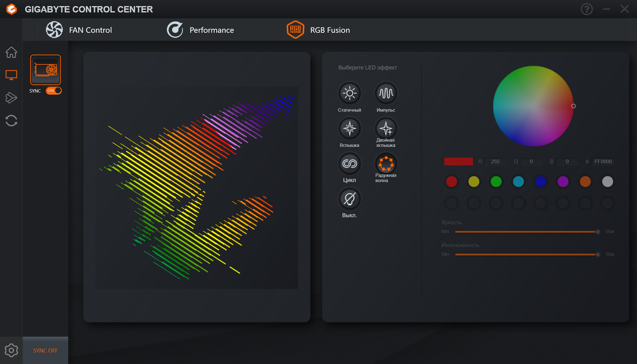Switch to the Performance tab

201,30
